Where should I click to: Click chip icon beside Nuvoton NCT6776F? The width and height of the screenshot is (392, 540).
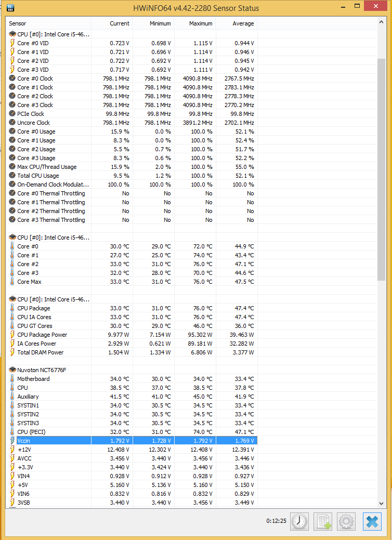pos(12,370)
